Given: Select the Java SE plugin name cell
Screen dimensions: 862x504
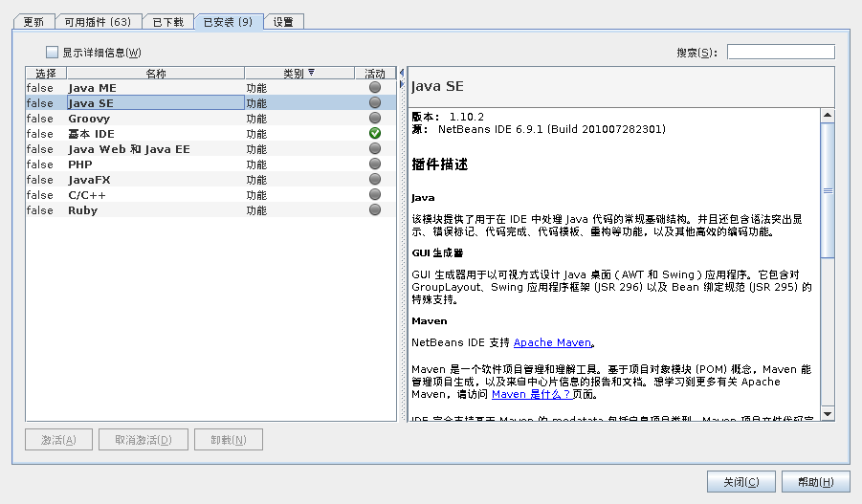Looking at the screenshot, I should (156, 103).
